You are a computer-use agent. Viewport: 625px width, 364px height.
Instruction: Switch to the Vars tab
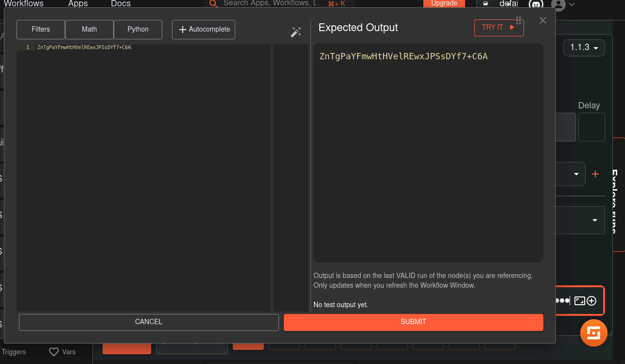[63, 352]
